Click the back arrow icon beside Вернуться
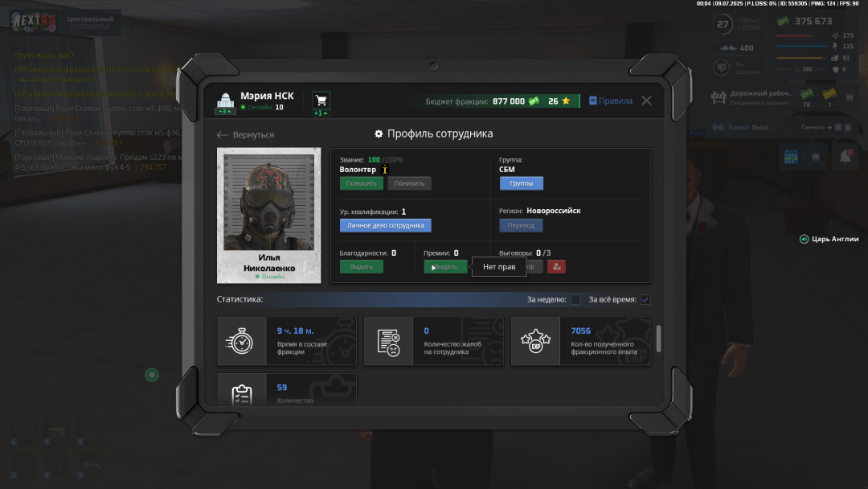 [223, 134]
